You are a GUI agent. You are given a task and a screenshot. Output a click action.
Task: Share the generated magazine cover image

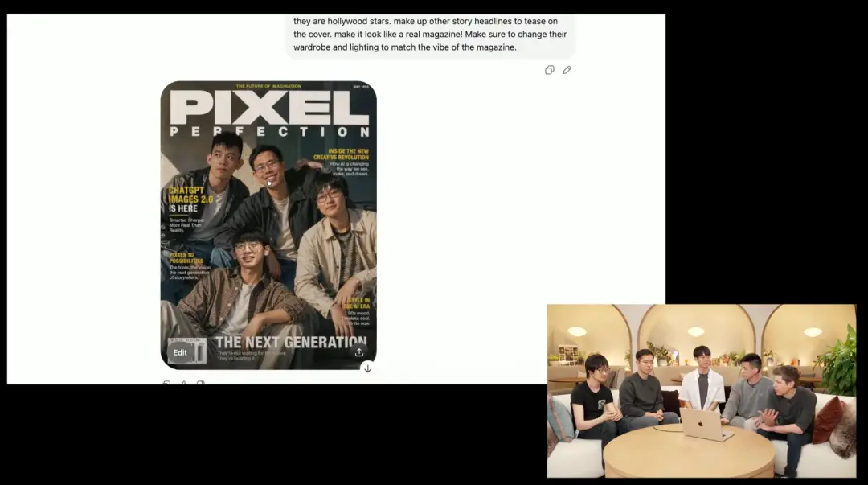tap(358, 351)
